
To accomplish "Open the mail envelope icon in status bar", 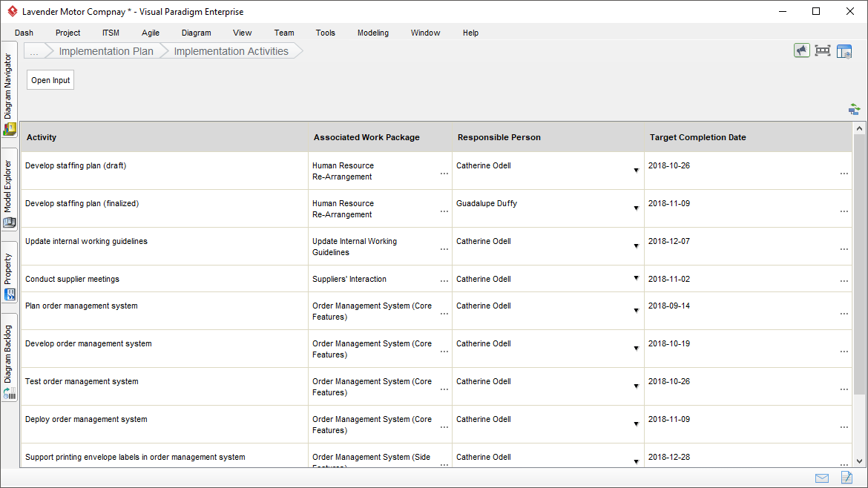I will point(822,478).
